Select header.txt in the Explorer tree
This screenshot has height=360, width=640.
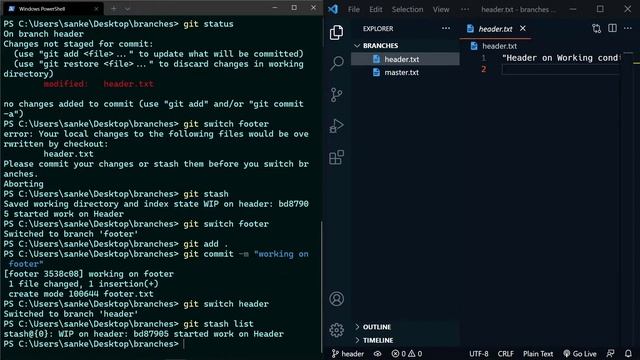pos(406,59)
